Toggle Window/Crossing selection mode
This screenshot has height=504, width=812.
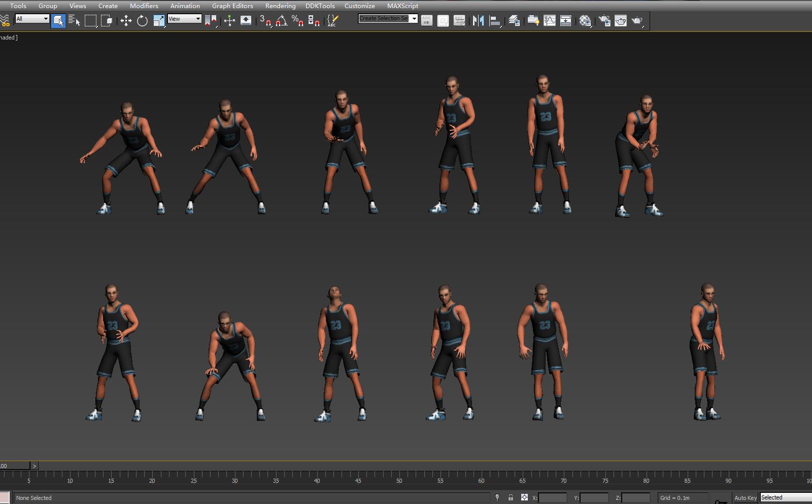[107, 21]
